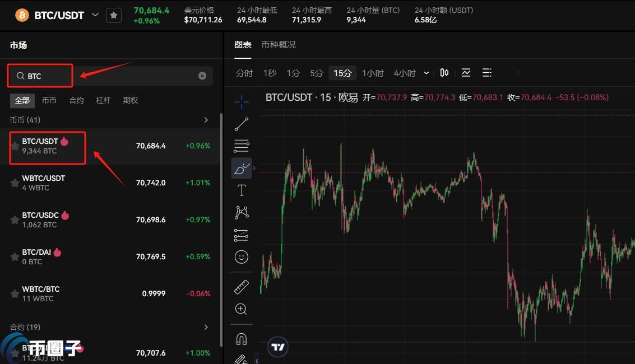Select the horizontal lines Fibonacci tool
This screenshot has width=635, height=364.
(242, 146)
